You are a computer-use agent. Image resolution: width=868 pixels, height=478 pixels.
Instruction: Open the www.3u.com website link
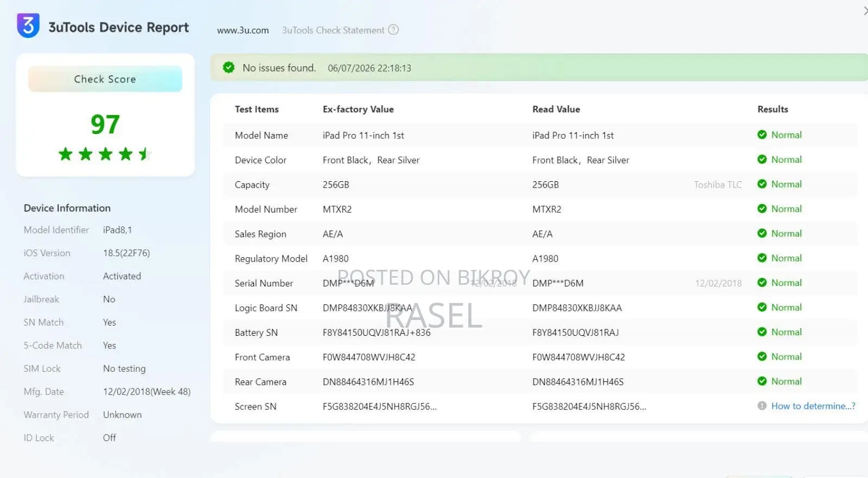(x=243, y=30)
